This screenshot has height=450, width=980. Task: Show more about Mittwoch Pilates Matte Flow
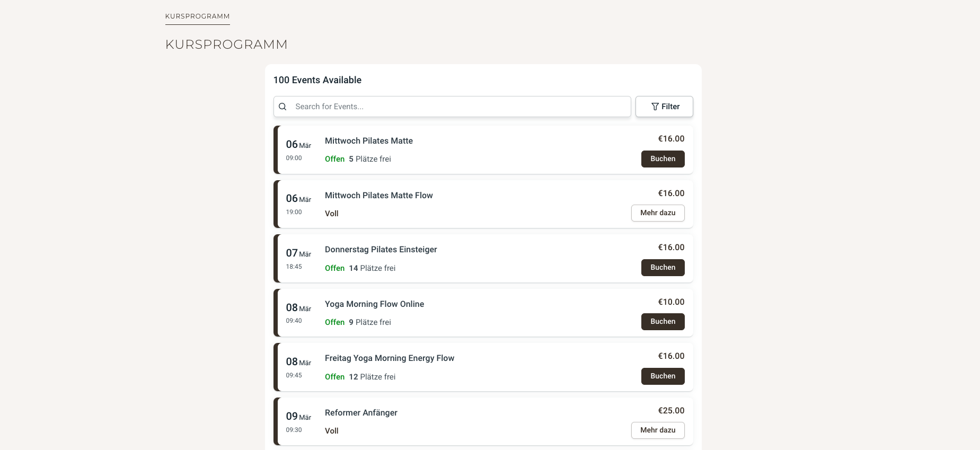click(x=657, y=213)
